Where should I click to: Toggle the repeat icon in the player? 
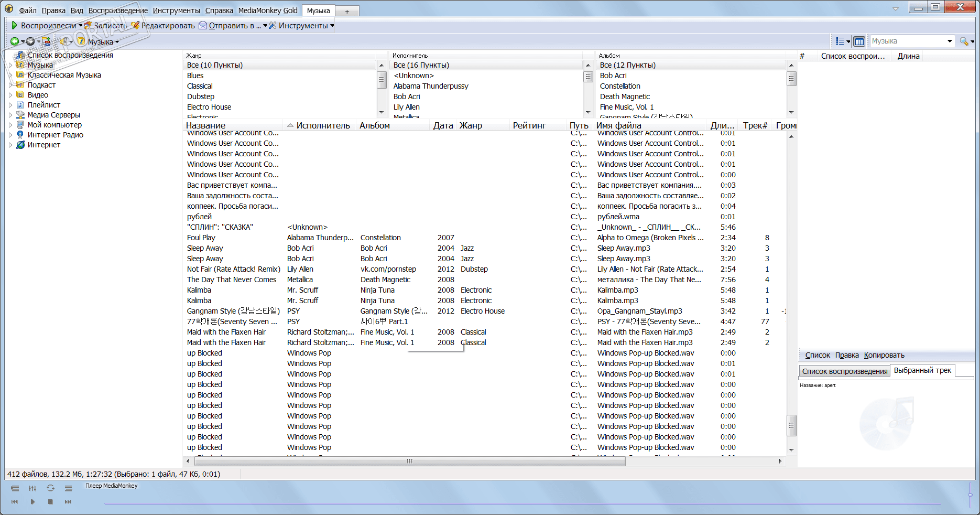pyautogui.click(x=50, y=488)
